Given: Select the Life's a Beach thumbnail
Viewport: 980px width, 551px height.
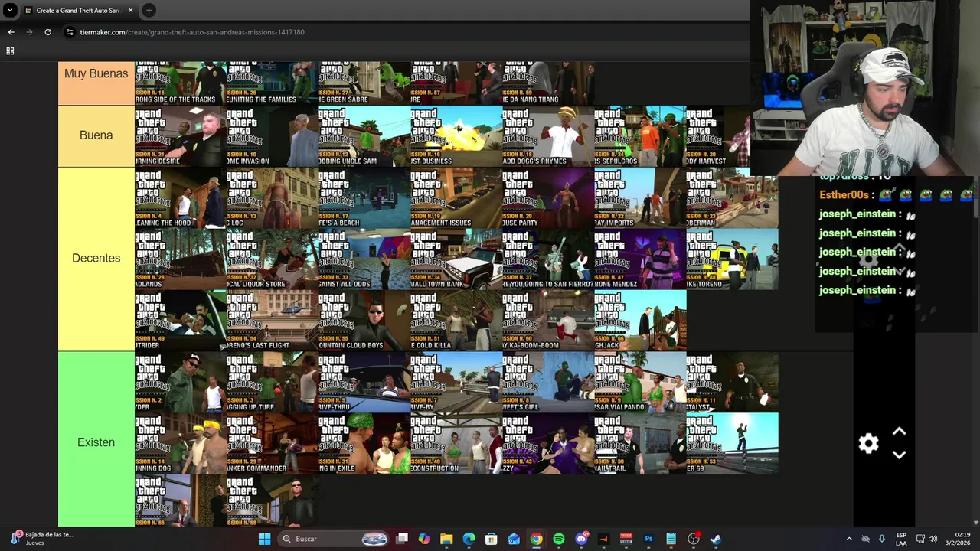Looking at the screenshot, I should point(364,197).
